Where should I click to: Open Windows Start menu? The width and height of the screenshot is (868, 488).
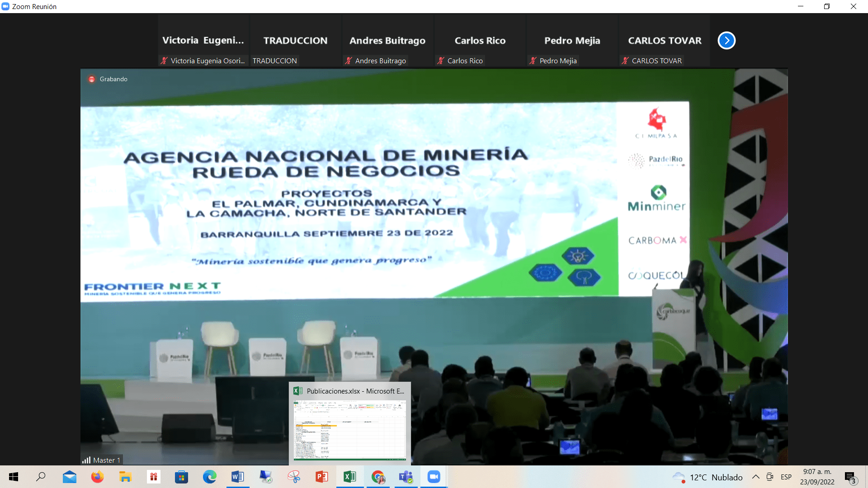click(x=14, y=477)
